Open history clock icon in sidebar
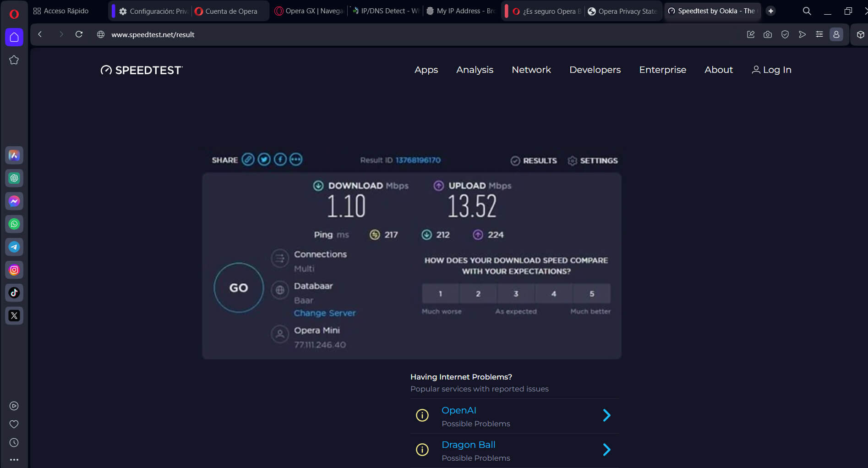The image size is (868, 468). pyautogui.click(x=14, y=443)
